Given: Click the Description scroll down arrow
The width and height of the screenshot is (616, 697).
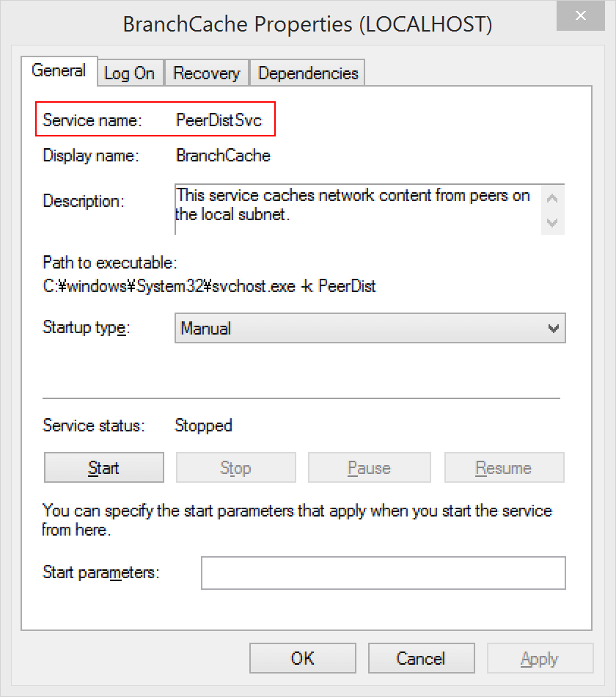Looking at the screenshot, I should [x=553, y=222].
